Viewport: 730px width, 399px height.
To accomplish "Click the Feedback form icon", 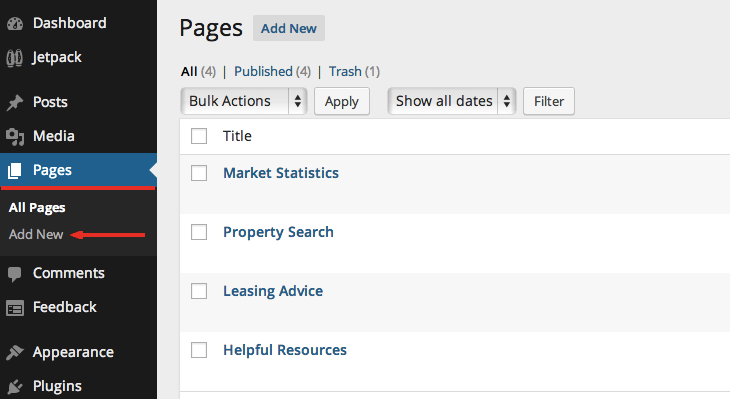I will (x=15, y=308).
